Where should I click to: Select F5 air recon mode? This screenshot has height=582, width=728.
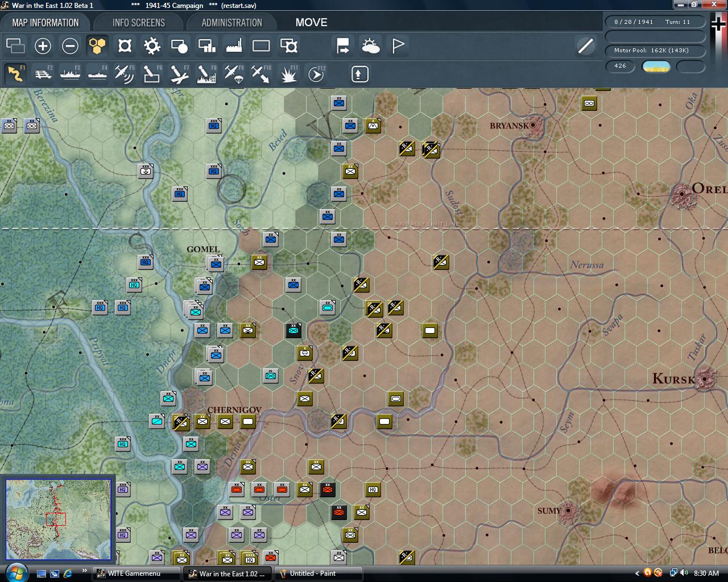(x=125, y=74)
